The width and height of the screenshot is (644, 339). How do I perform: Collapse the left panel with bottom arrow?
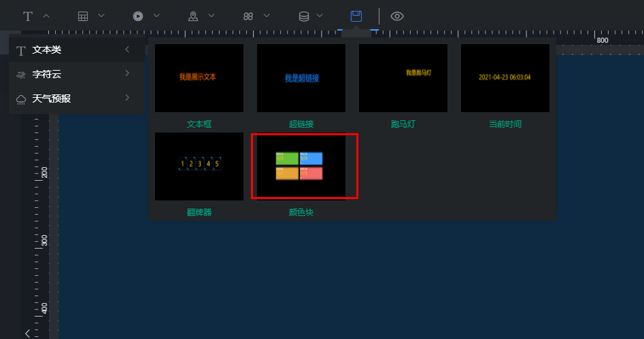[27, 334]
